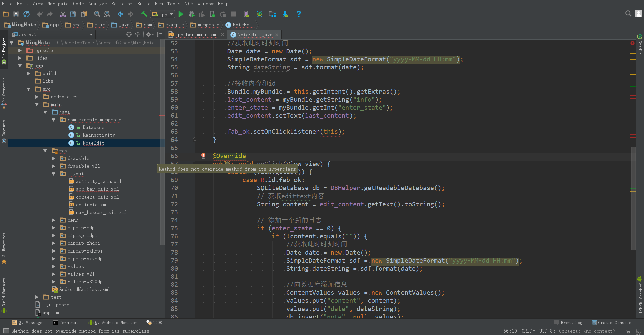Click the Synchronize toolbar icon
Image resolution: width=644 pixels, height=335 pixels.
coord(26,14)
